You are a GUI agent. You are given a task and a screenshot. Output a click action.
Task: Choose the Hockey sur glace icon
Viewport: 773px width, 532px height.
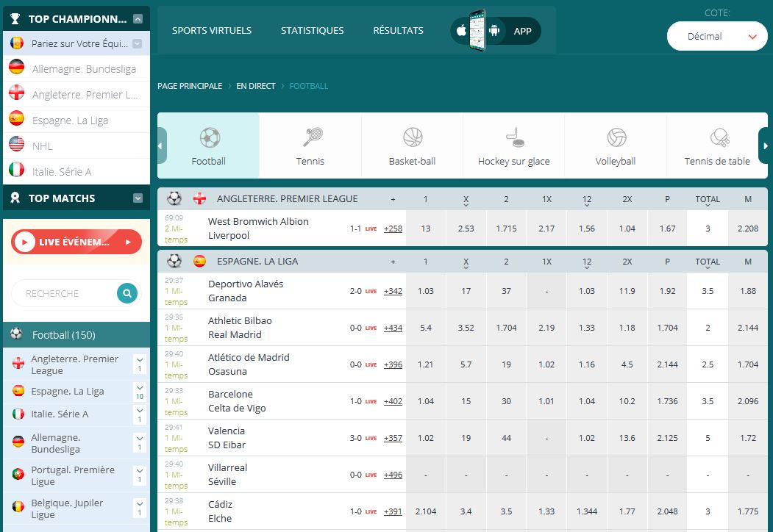(x=513, y=137)
